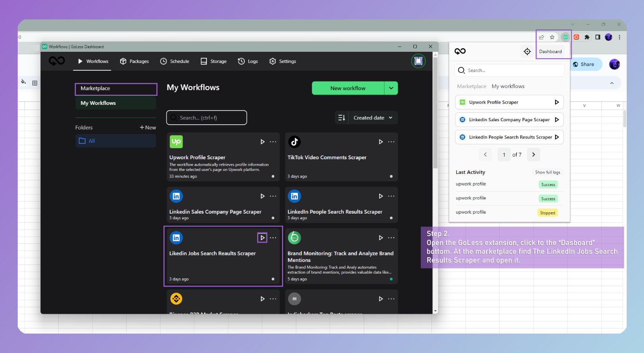Run Linkedin Sales Company Page Scraper from popup

(x=557, y=120)
